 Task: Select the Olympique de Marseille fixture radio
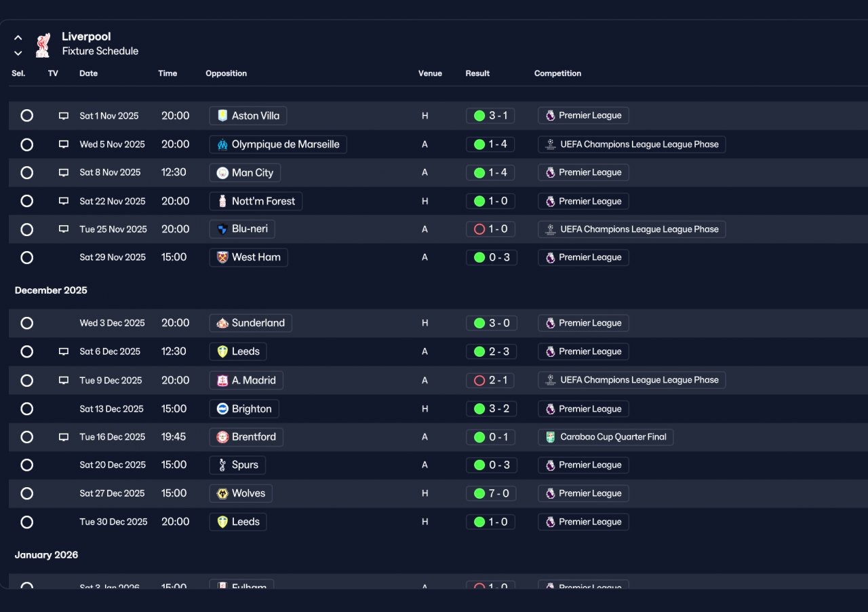(26, 145)
